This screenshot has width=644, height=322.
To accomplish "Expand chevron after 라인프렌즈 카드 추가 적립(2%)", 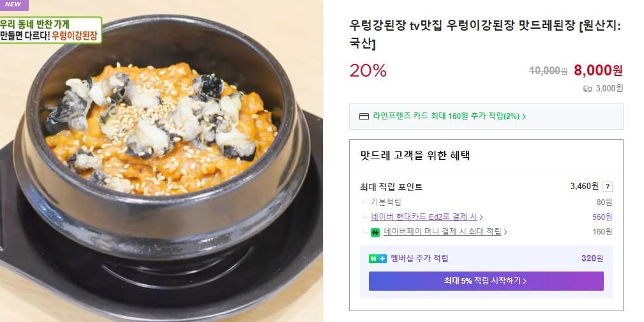I will click(524, 117).
